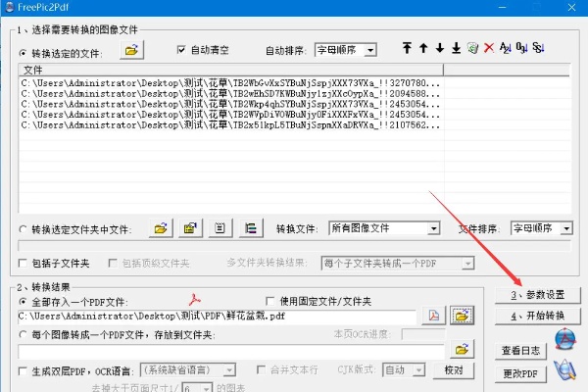Sort files numerically 0-9 icon

pos(521,48)
